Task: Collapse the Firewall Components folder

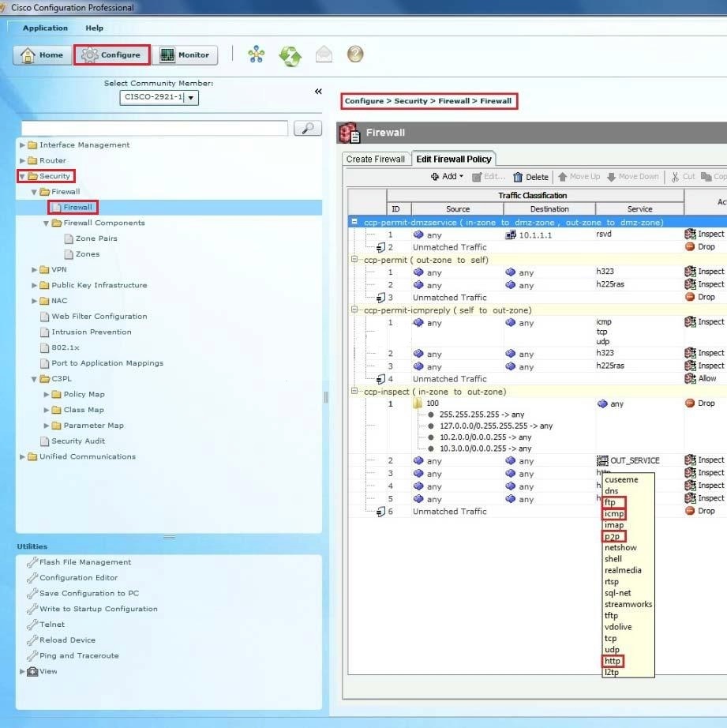Action: 46,223
